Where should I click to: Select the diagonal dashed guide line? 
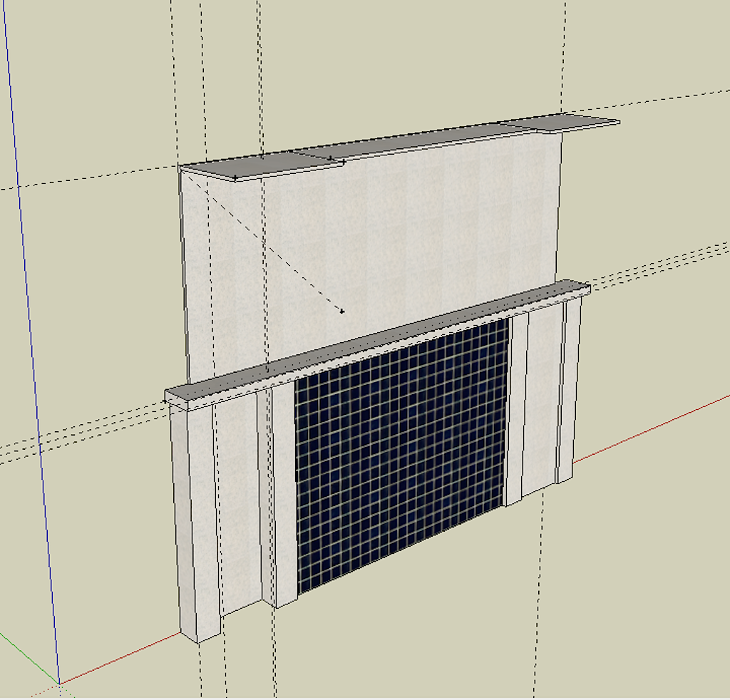(x=265, y=243)
